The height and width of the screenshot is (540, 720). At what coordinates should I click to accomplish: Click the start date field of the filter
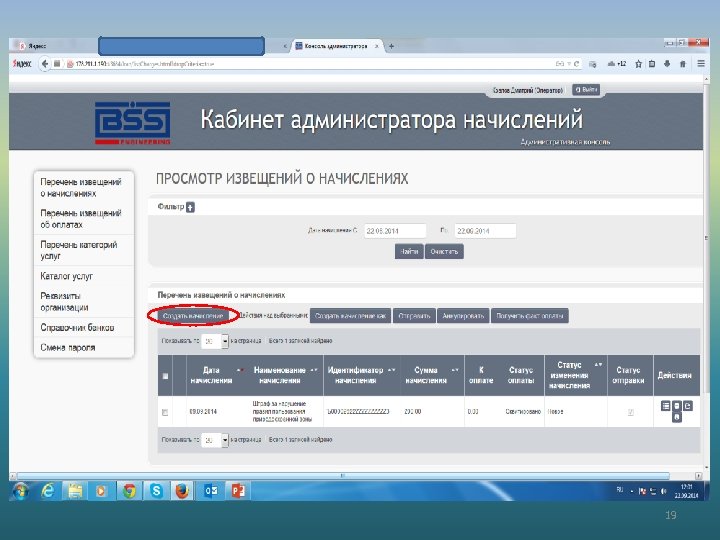[x=395, y=231]
